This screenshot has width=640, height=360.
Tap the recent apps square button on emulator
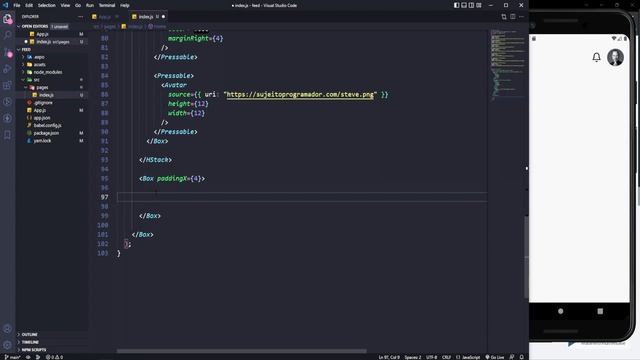[x=600, y=311]
